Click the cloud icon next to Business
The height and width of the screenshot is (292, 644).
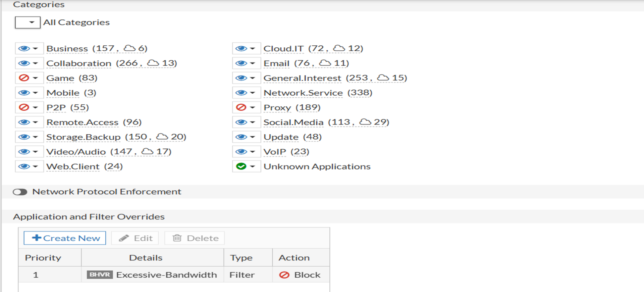click(x=129, y=48)
